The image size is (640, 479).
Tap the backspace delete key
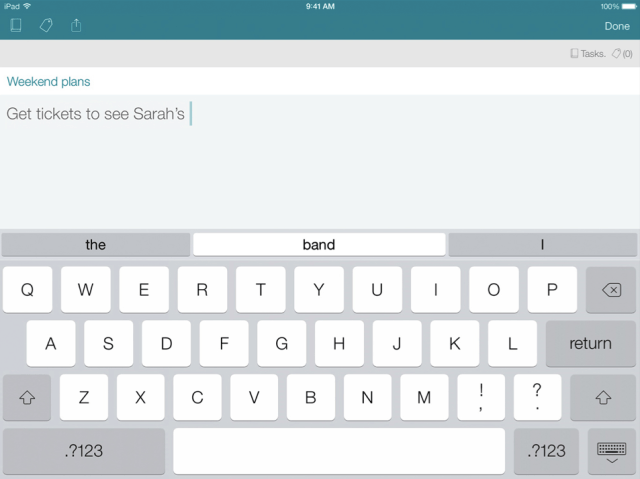coord(611,290)
